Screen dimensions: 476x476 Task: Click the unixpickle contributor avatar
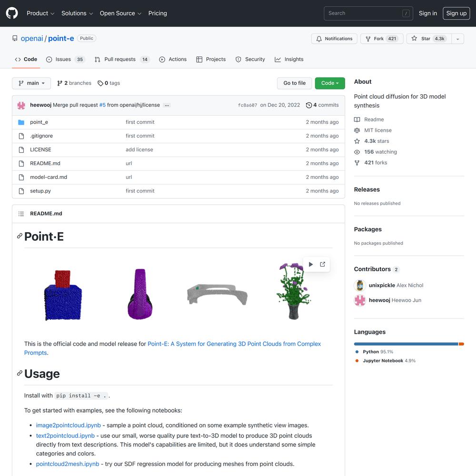360,285
